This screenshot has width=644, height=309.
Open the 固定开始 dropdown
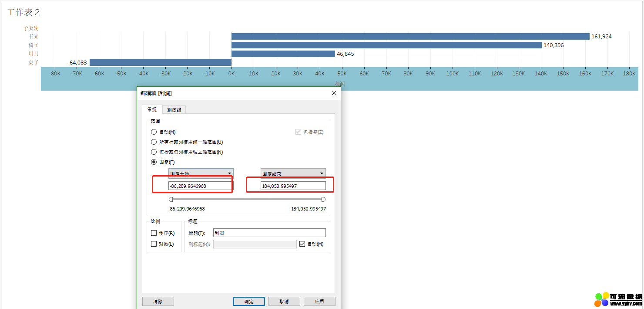(x=201, y=173)
